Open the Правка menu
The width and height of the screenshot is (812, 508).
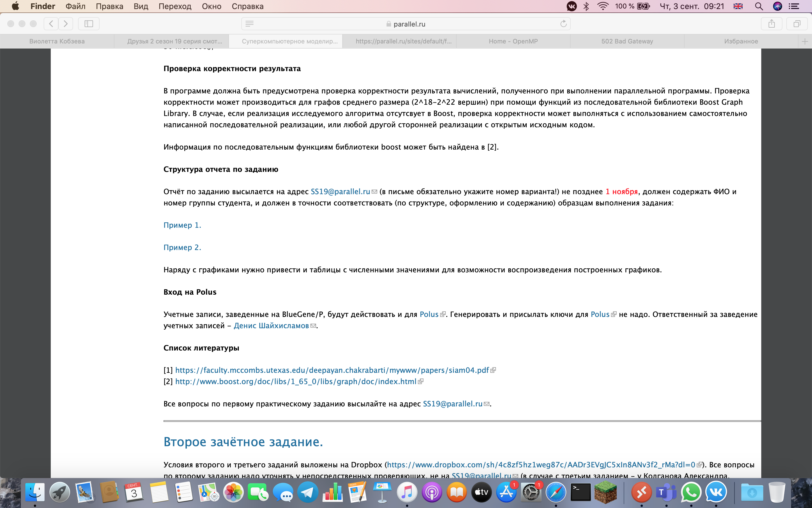tap(109, 6)
